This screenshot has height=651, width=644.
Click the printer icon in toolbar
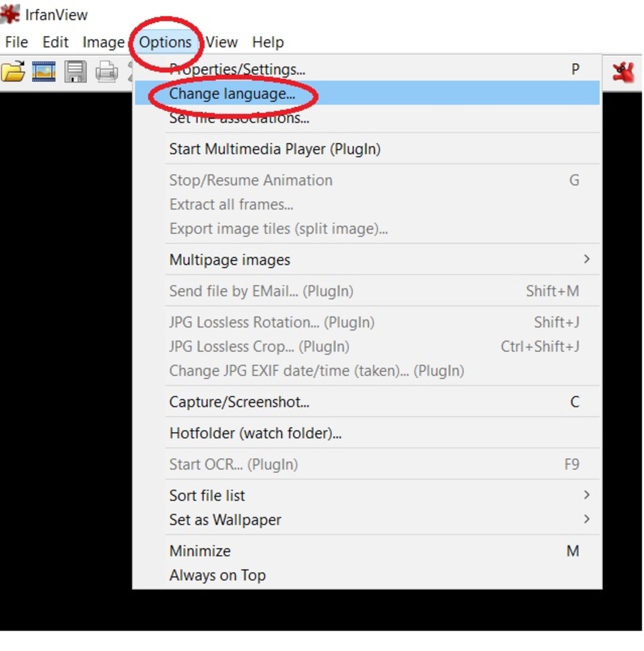(107, 72)
